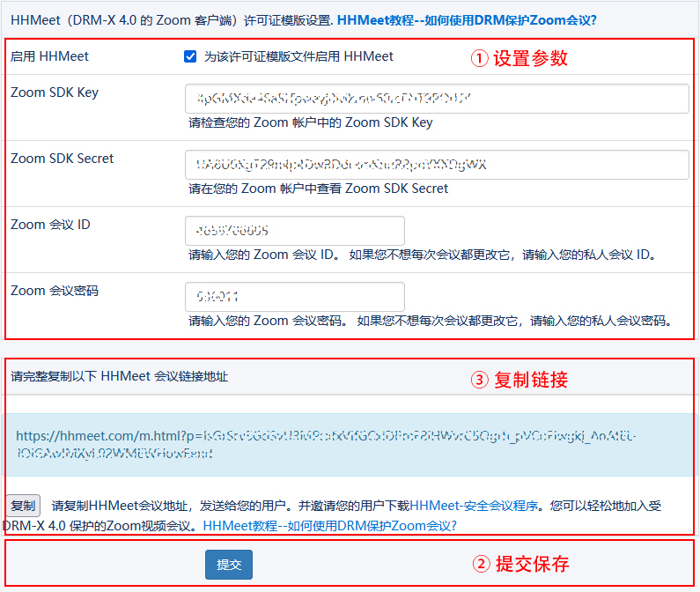Click the Zoom 会议密码 input field
The width and height of the screenshot is (700, 592).
(295, 297)
